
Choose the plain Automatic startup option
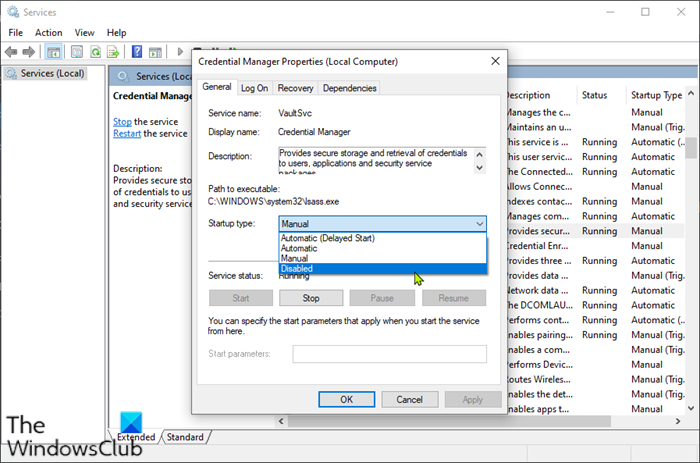(383, 248)
